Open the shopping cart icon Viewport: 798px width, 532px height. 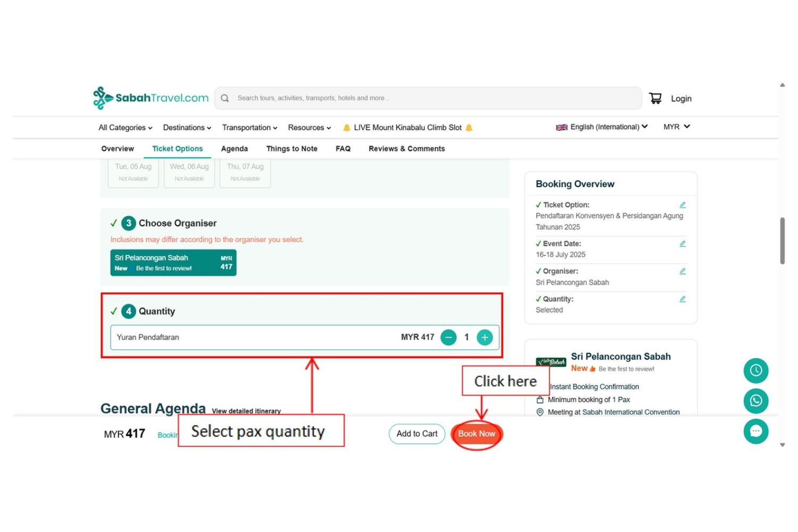pos(655,98)
